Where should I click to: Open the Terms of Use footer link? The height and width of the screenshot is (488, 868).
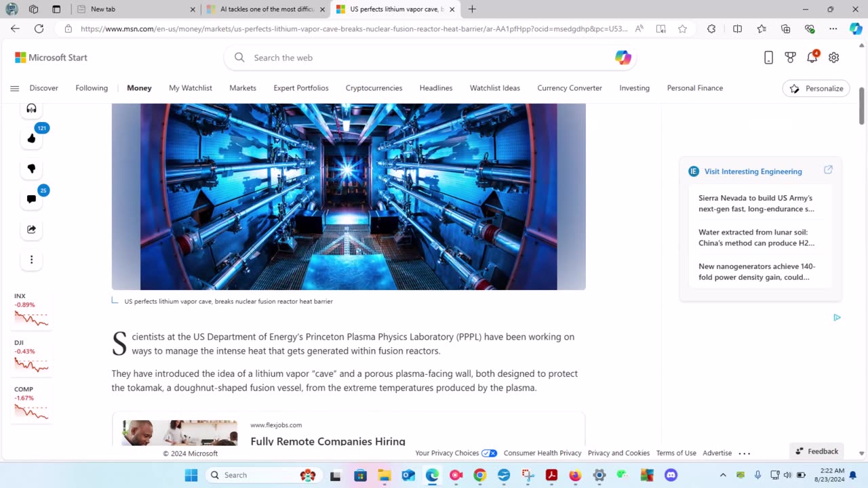[x=676, y=453]
